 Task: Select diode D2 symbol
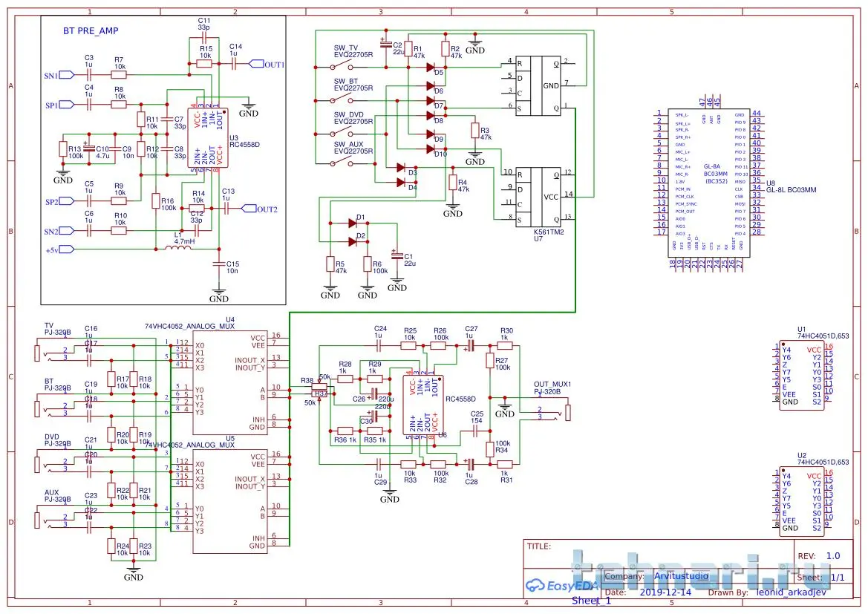pos(353,241)
